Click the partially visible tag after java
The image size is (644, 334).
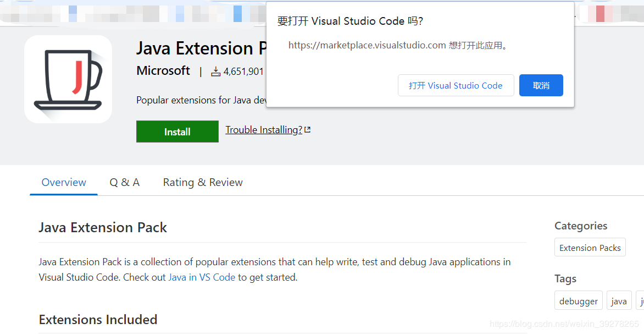pyautogui.click(x=641, y=301)
